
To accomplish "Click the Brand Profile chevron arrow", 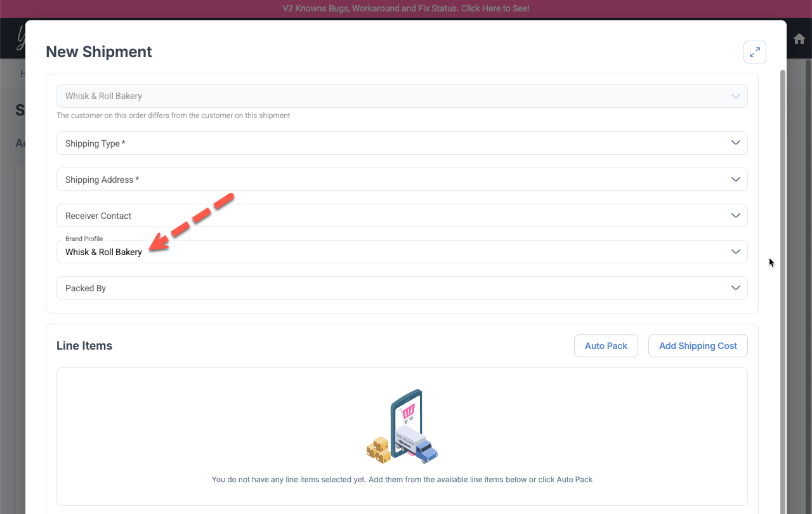I will coord(735,252).
